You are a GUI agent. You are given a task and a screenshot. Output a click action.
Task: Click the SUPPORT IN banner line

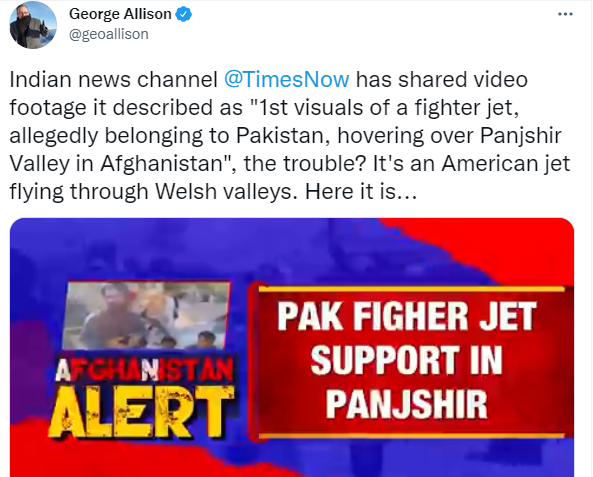tap(407, 360)
